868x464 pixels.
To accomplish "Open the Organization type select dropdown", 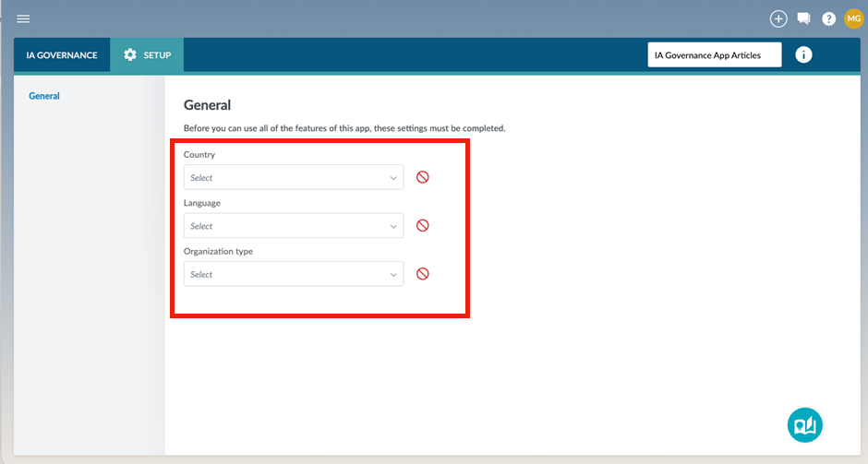I will pos(286,274).
